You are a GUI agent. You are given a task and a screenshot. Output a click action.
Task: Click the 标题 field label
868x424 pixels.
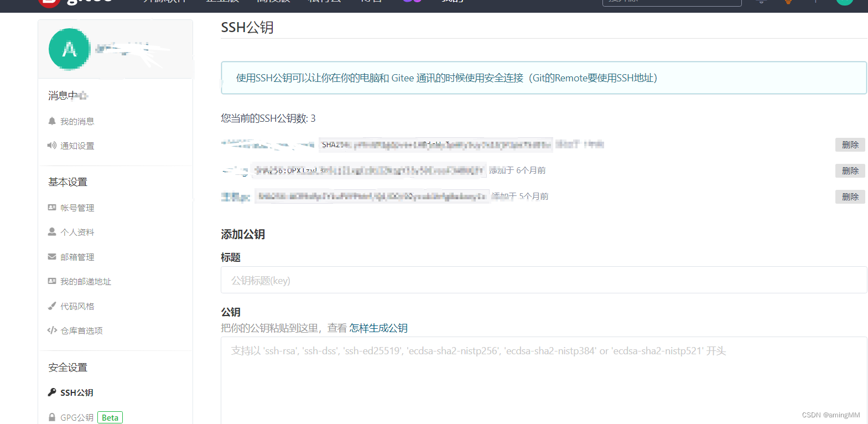[231, 257]
